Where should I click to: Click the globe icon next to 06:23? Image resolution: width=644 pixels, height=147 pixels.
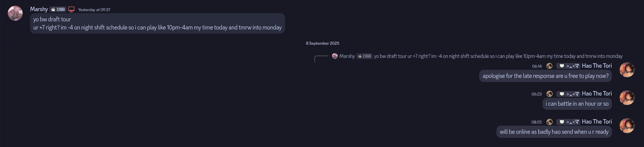pos(549,94)
